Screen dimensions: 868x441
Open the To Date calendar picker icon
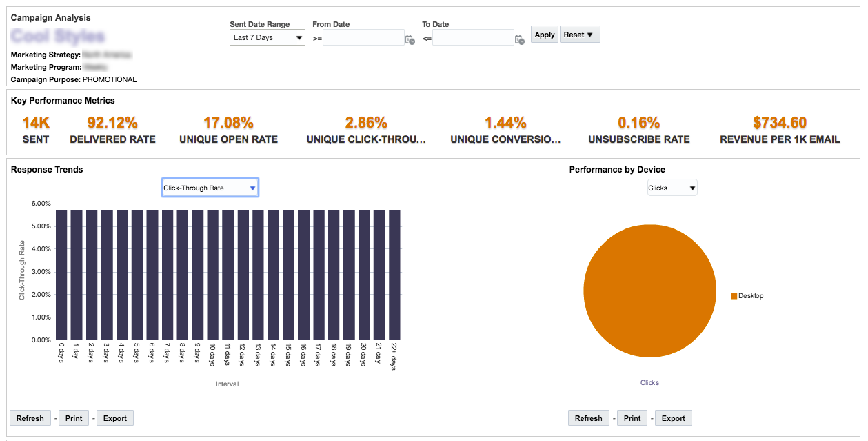[x=519, y=39]
